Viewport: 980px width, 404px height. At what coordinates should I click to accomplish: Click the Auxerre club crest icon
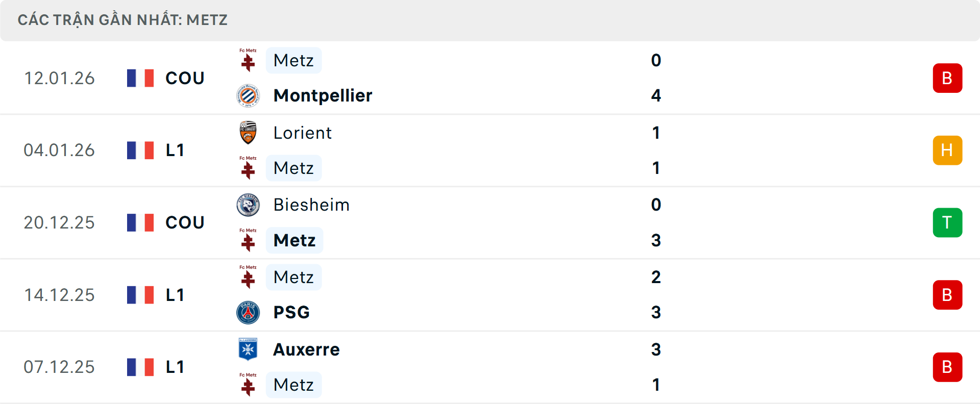pyautogui.click(x=248, y=349)
